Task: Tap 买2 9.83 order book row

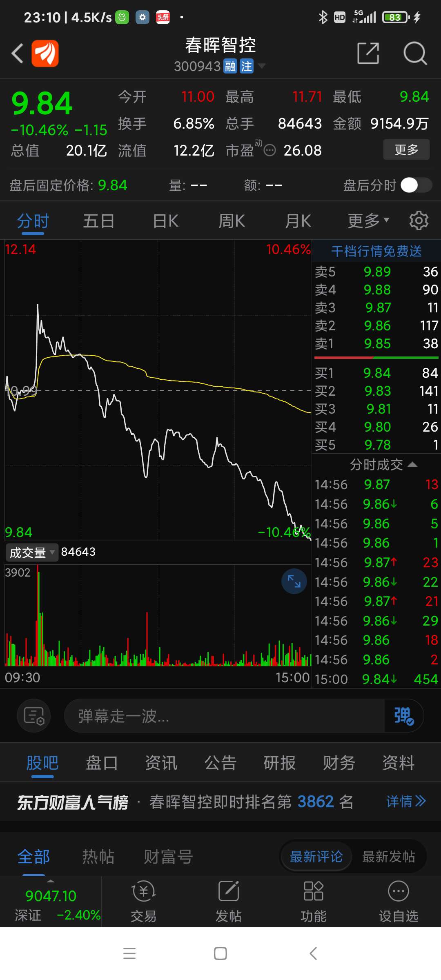Action: point(376,391)
